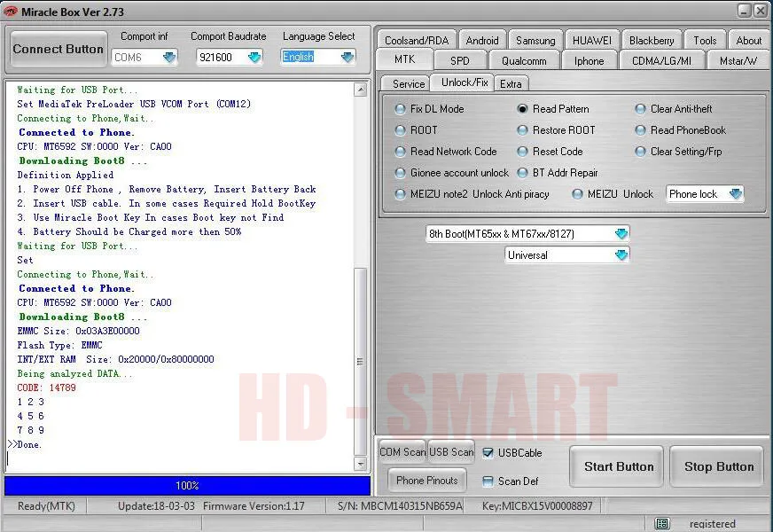Open the Tools tab
Screen dimensions: 773x532
[705, 41]
